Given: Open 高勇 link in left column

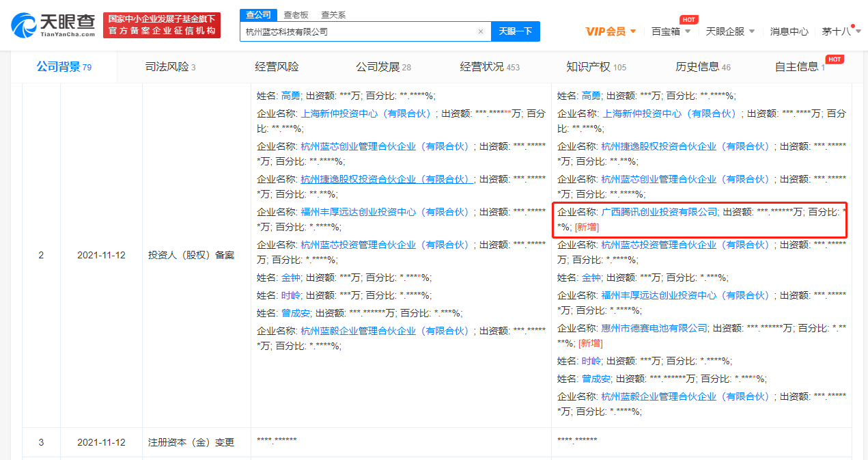Looking at the screenshot, I should click(291, 96).
